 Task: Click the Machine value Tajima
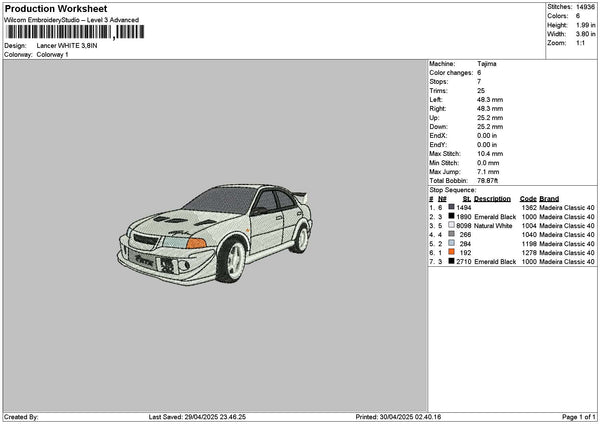point(487,64)
